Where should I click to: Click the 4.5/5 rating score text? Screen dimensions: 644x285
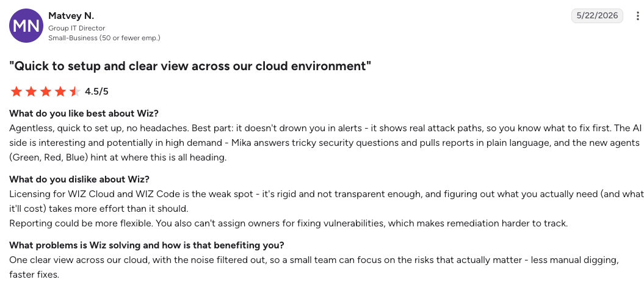[96, 91]
